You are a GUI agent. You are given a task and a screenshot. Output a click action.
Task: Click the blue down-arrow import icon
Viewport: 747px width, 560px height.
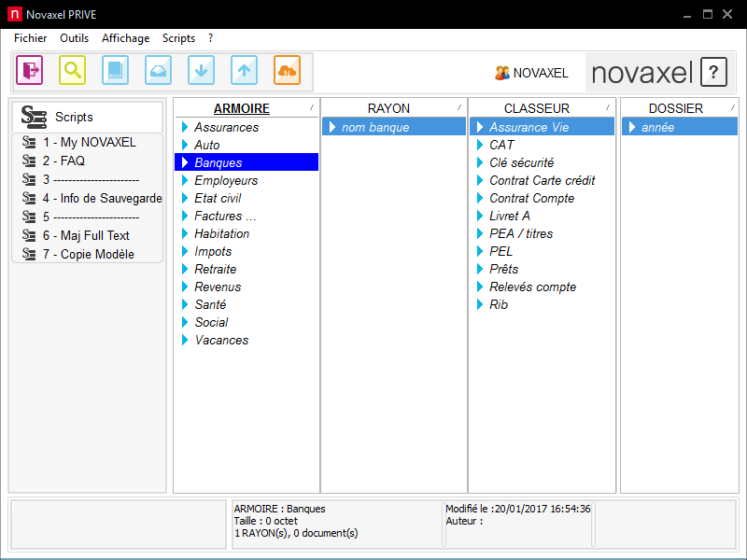201,71
